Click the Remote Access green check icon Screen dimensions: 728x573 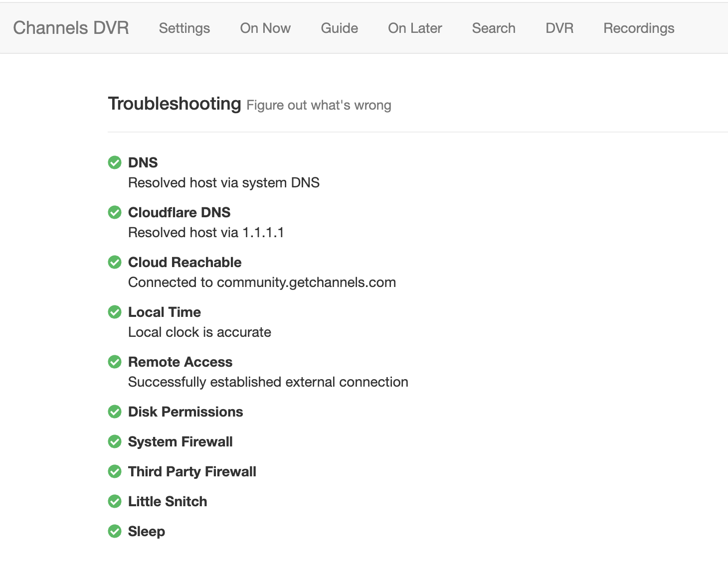tap(115, 362)
